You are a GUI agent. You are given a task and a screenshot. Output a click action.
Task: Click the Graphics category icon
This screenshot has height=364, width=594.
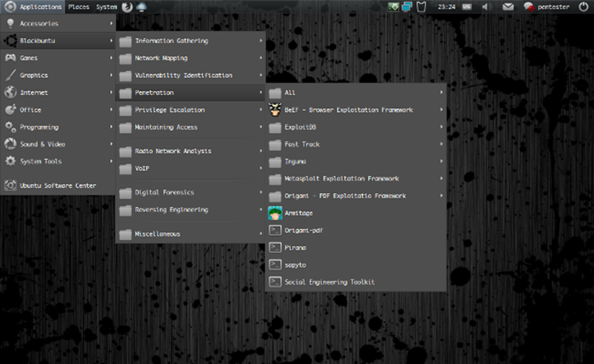coord(11,75)
